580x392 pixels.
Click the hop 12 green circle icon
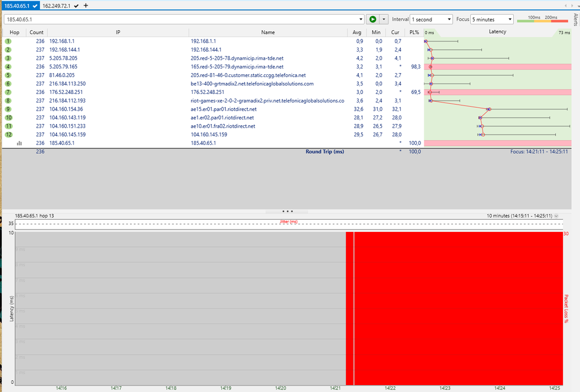pyautogui.click(x=8, y=135)
